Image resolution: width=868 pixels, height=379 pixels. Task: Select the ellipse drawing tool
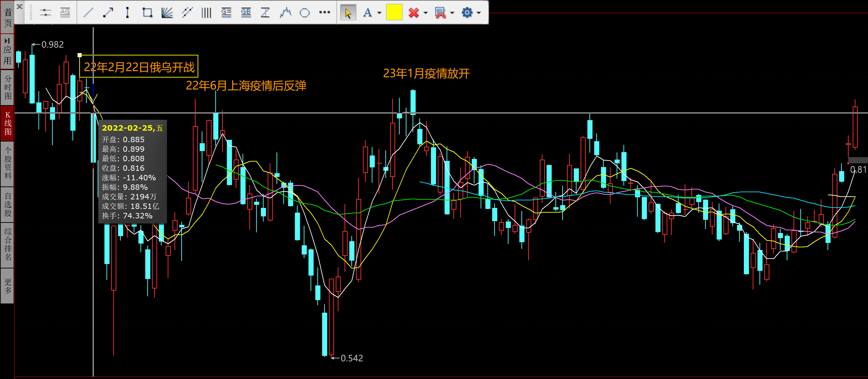click(305, 13)
